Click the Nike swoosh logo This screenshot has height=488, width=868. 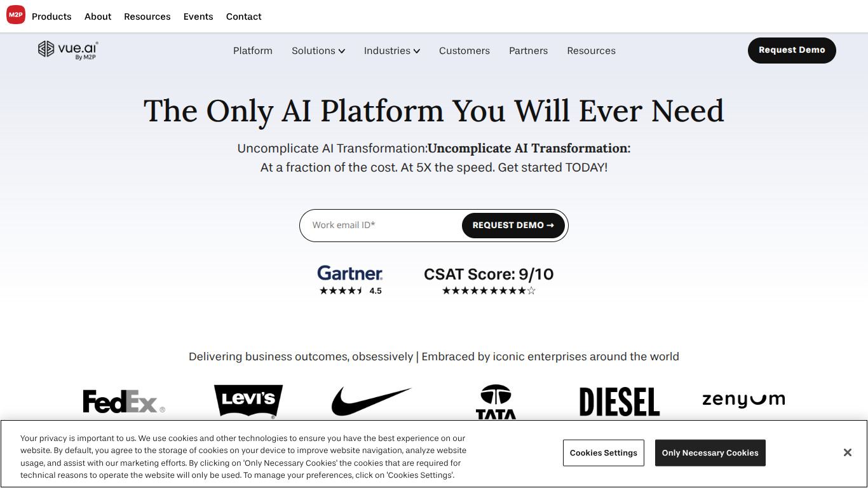(x=372, y=402)
